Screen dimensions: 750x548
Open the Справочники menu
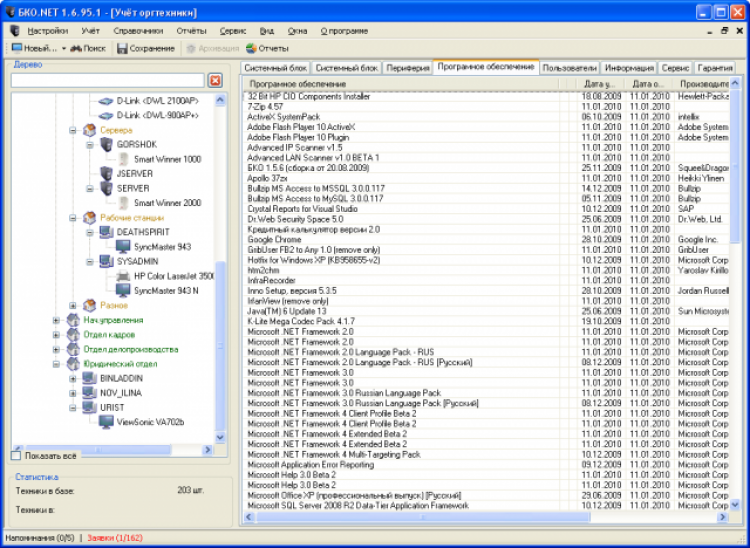tap(138, 31)
